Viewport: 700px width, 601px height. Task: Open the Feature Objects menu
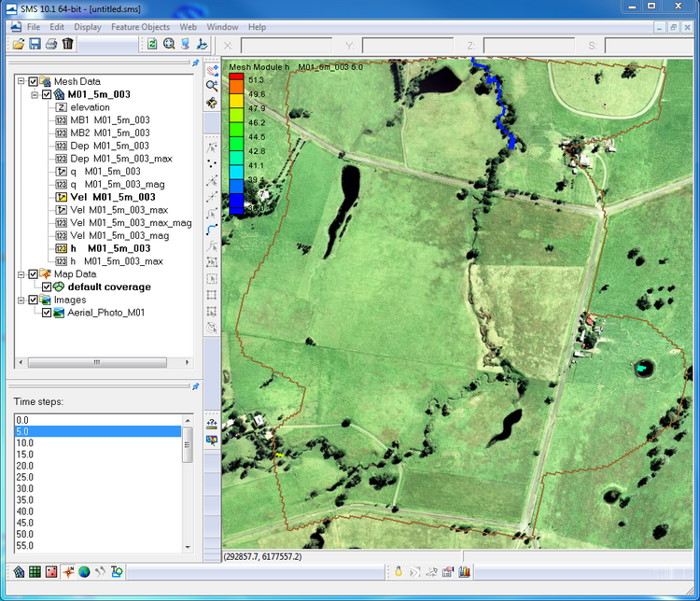pos(140,27)
